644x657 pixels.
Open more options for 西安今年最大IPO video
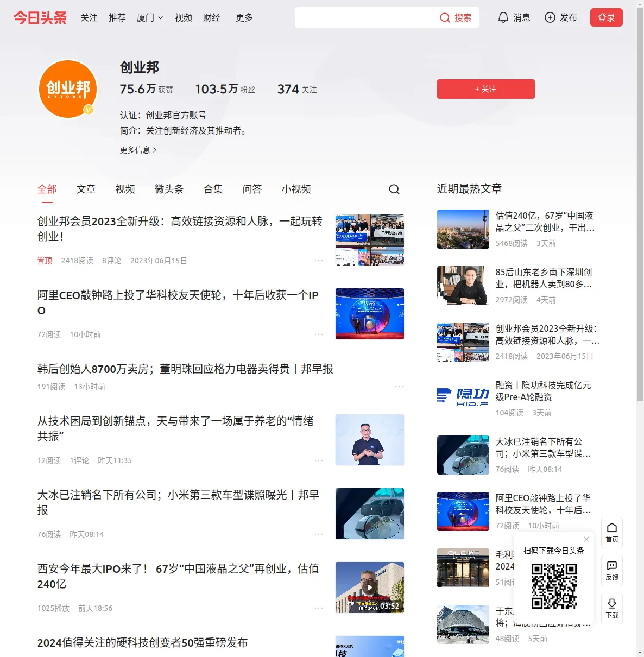[319, 608]
